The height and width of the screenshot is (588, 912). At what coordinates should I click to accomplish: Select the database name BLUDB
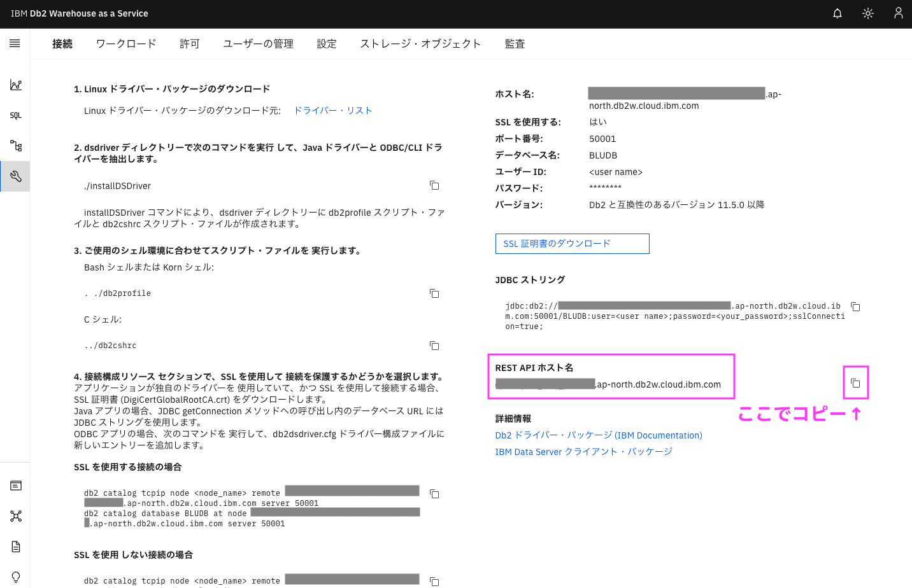[x=603, y=155]
